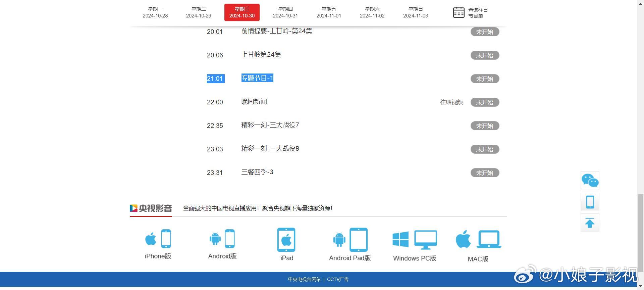Viewport: 644px width, 290px height.
Task: Open the calendar icon for past schedules
Action: [459, 12]
